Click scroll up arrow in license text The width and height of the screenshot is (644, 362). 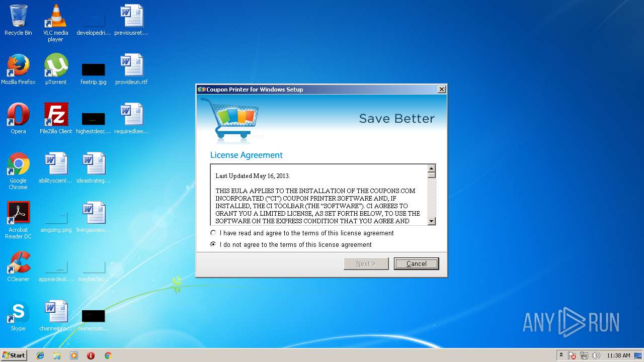tap(431, 168)
